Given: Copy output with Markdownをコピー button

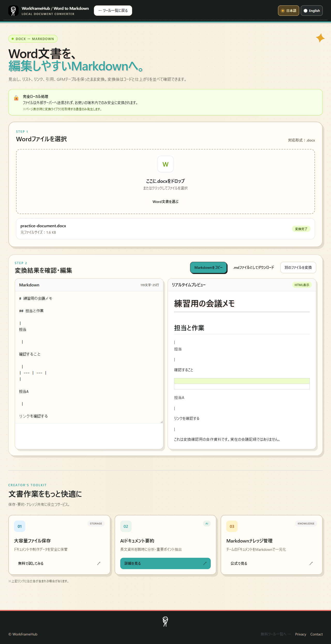Looking at the screenshot, I should (208, 268).
